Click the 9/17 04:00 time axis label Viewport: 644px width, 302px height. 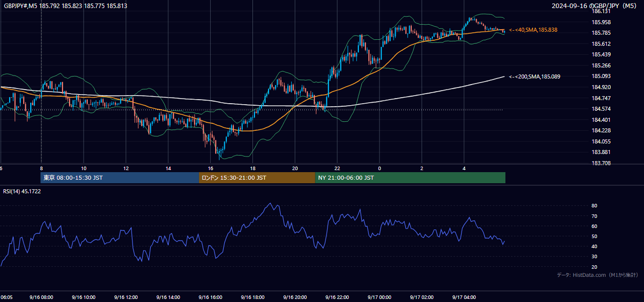click(464, 297)
